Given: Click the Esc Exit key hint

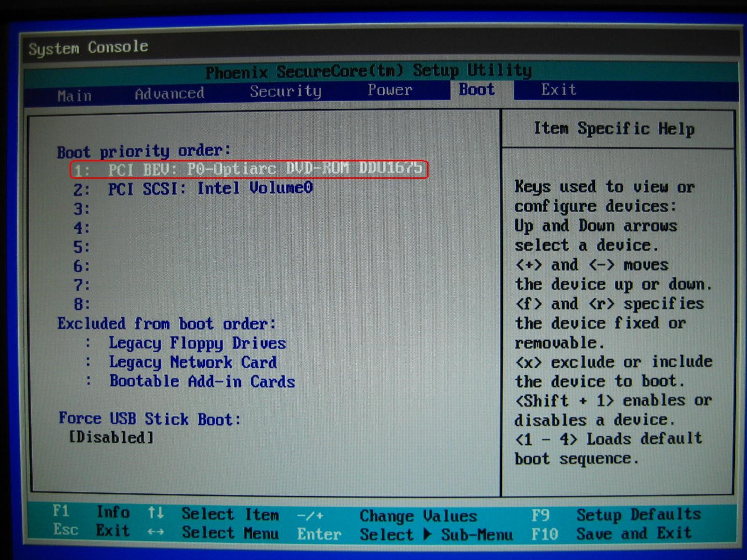Looking at the screenshot, I should point(91,530).
